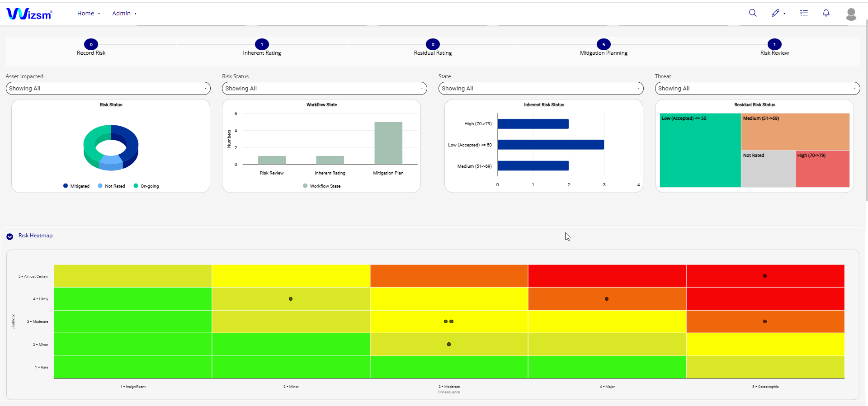The width and height of the screenshot is (868, 406).
Task: Click the search magnifier icon
Action: tap(753, 13)
